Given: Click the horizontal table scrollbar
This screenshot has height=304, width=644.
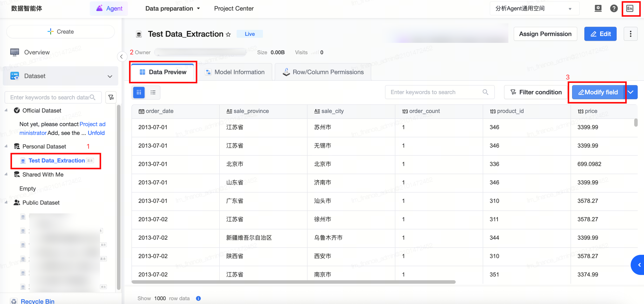Looking at the screenshot, I should [293, 282].
